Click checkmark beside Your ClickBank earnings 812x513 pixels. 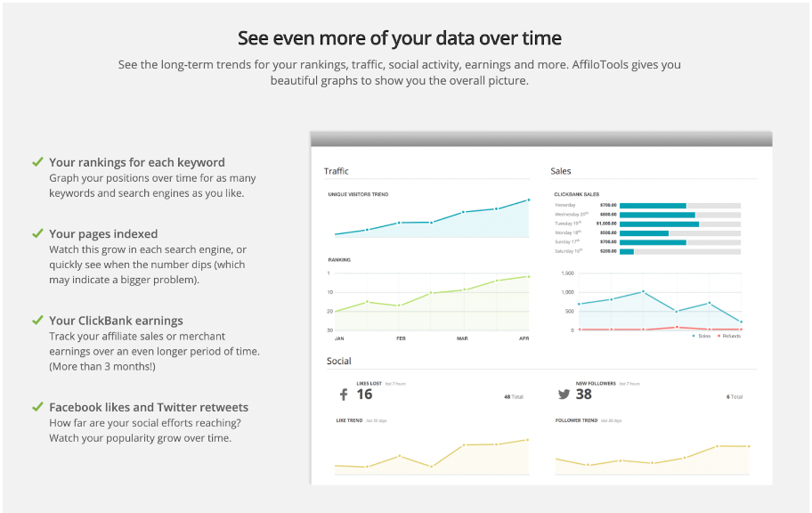coord(37,320)
